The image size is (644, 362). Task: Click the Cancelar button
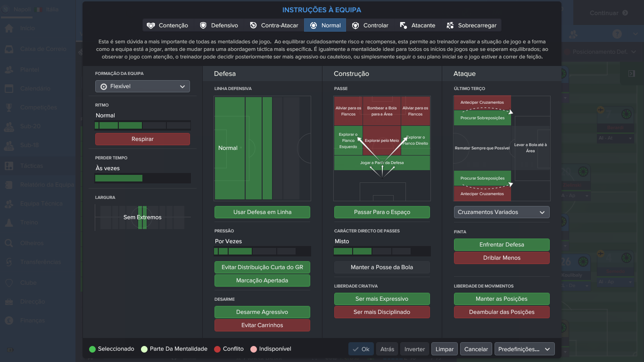pos(476,349)
